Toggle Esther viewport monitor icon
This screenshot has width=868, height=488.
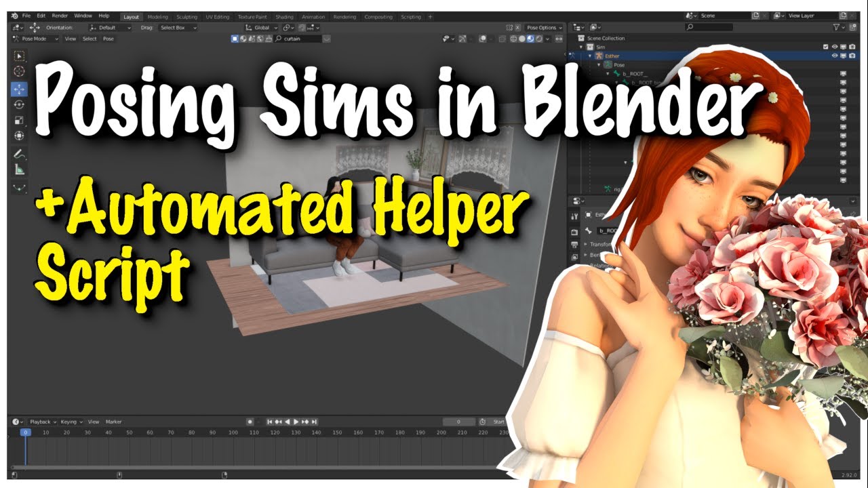tap(843, 56)
